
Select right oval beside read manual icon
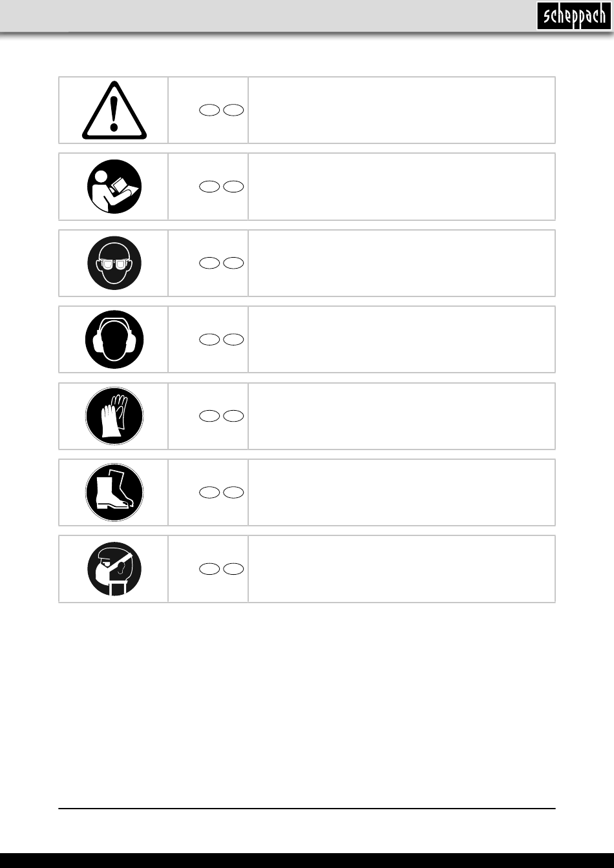pyautogui.click(x=233, y=187)
